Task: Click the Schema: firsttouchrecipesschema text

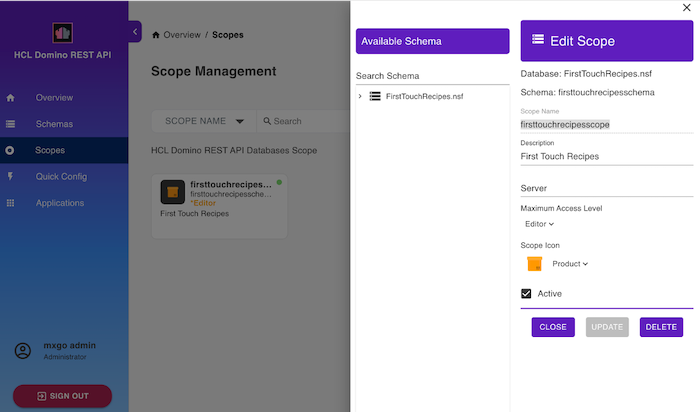Action: tap(587, 92)
